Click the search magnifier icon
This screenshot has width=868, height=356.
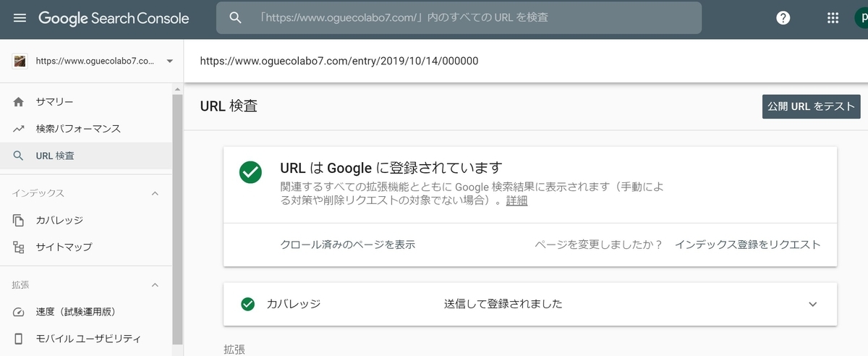(236, 18)
